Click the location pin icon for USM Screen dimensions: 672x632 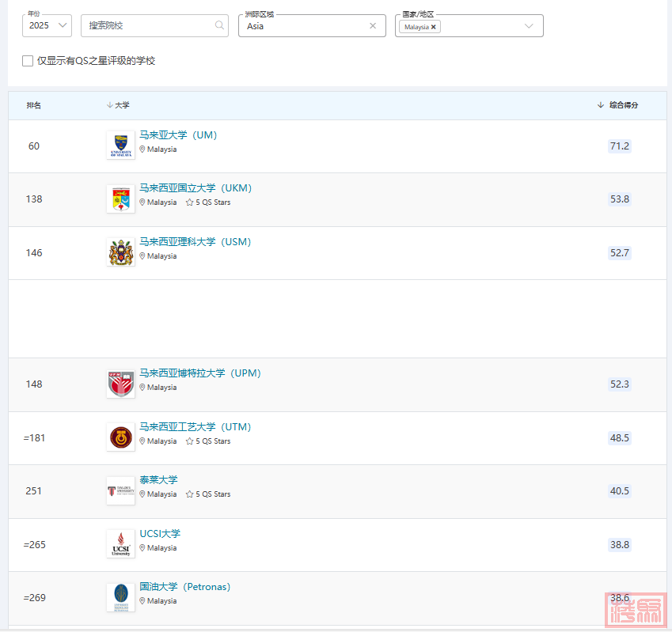tap(142, 256)
